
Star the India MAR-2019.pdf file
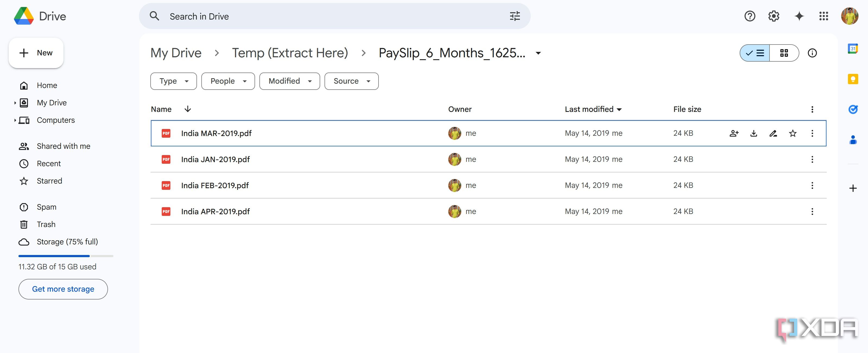(x=793, y=133)
